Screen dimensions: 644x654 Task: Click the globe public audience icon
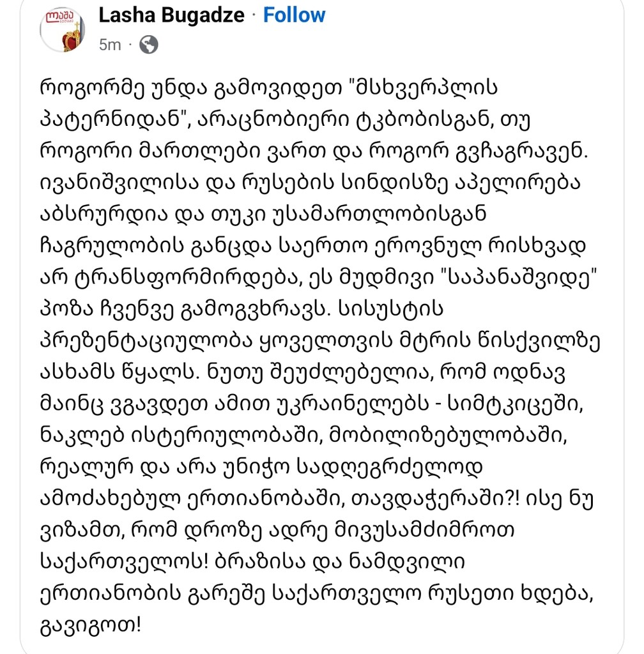pyautogui.click(x=148, y=45)
